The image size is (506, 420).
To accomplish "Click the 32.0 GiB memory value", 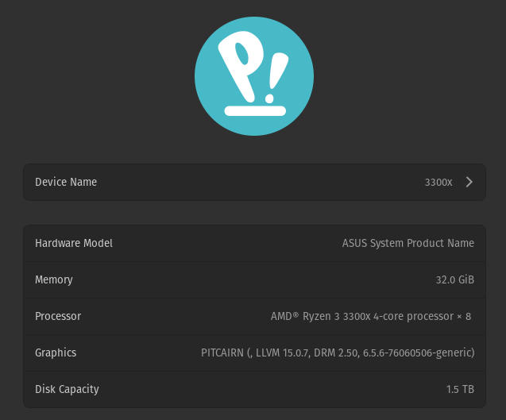I will 454,279.
